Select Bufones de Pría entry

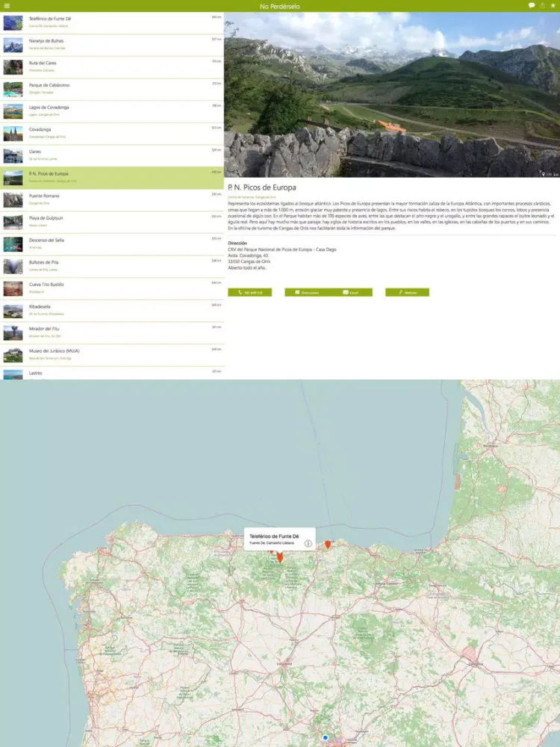(x=112, y=267)
